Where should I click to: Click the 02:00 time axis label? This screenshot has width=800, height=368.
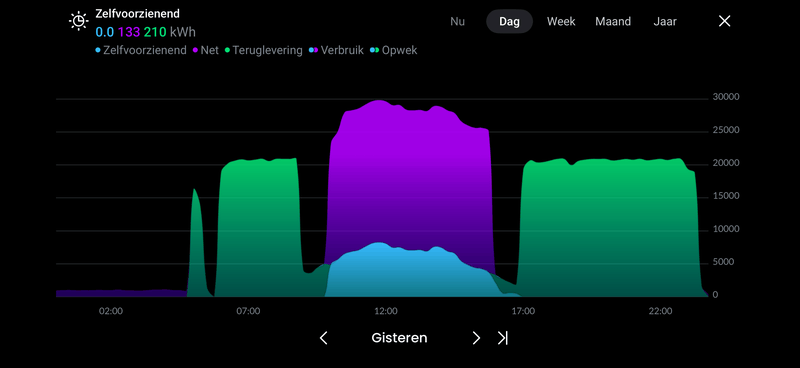(x=111, y=311)
